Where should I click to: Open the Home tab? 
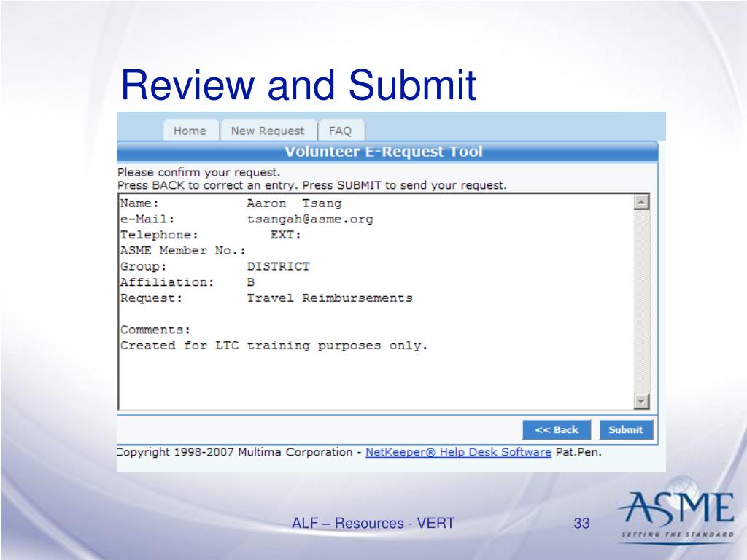point(190,131)
